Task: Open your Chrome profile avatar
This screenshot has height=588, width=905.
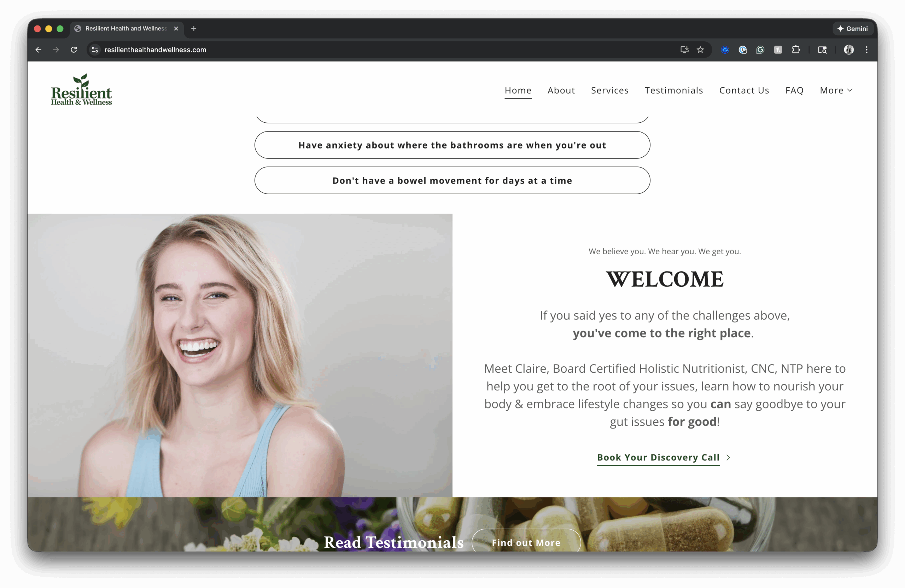Action: click(849, 50)
